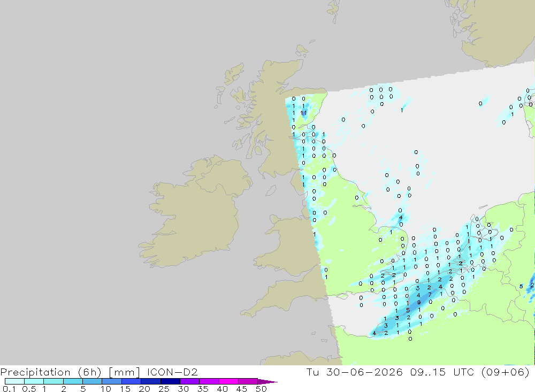Select the 10–15 mm legend color swatch

(112, 381)
